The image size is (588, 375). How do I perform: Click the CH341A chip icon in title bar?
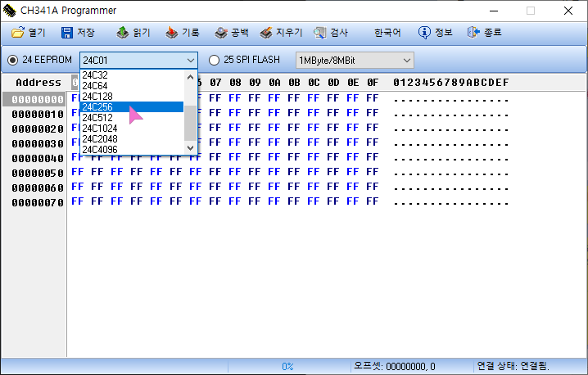point(10,11)
